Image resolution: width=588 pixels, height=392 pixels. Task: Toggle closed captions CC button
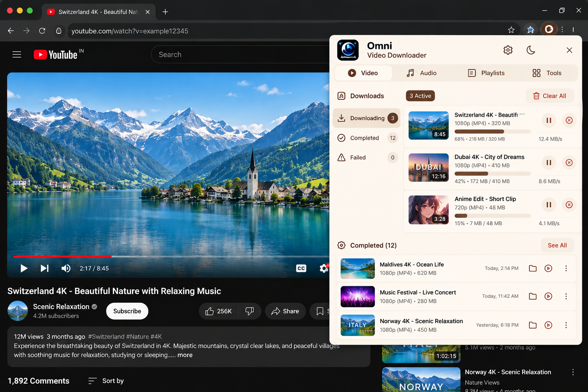click(301, 268)
